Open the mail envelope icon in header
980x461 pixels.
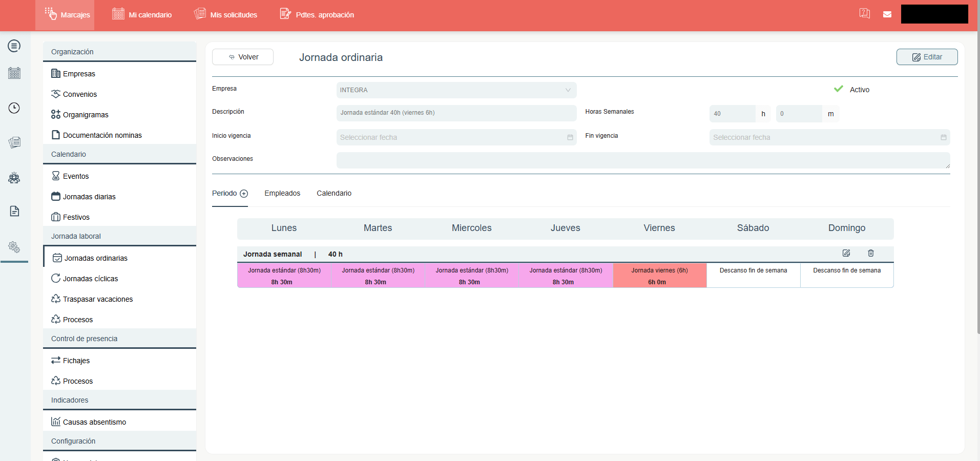[x=887, y=14]
